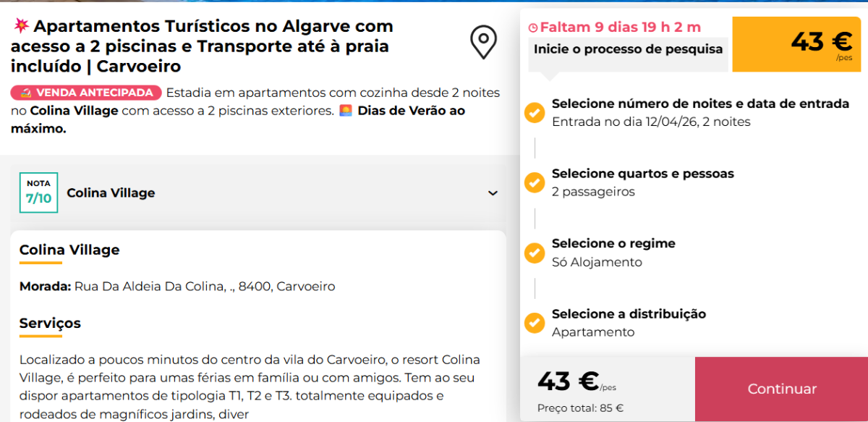
Task: Click the checkmark next to Selecione quartos e pessoas
Action: coord(535,182)
